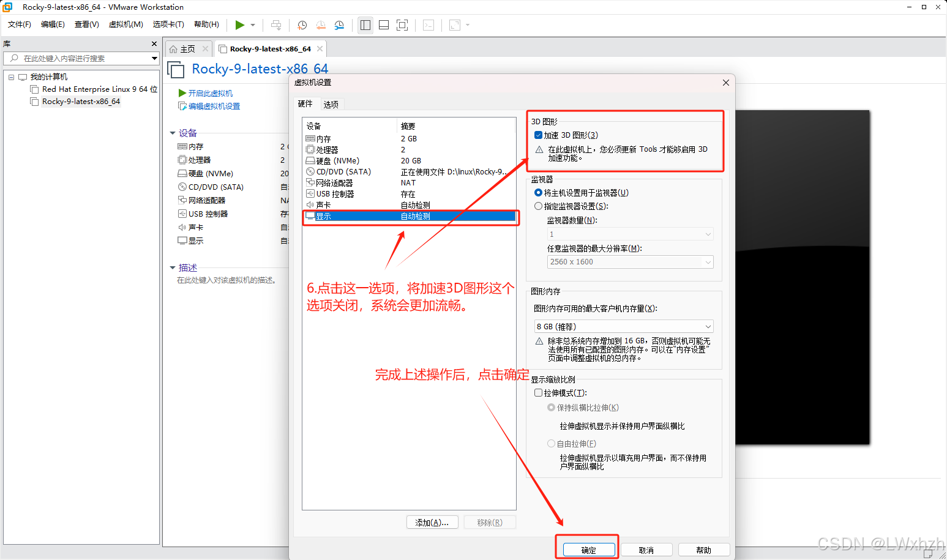Click the console view icon in toolbar
This screenshot has width=947, height=560.
pyautogui.click(x=429, y=25)
